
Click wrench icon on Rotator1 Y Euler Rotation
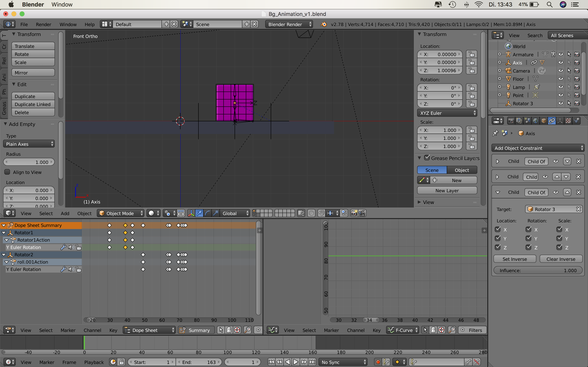[63, 247]
